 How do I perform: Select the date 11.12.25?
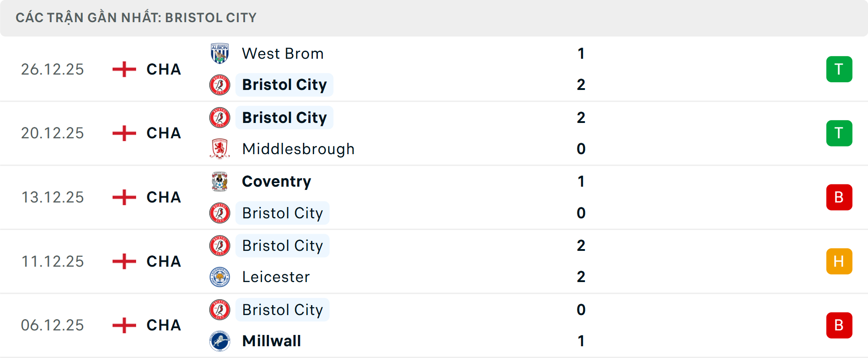click(52, 261)
